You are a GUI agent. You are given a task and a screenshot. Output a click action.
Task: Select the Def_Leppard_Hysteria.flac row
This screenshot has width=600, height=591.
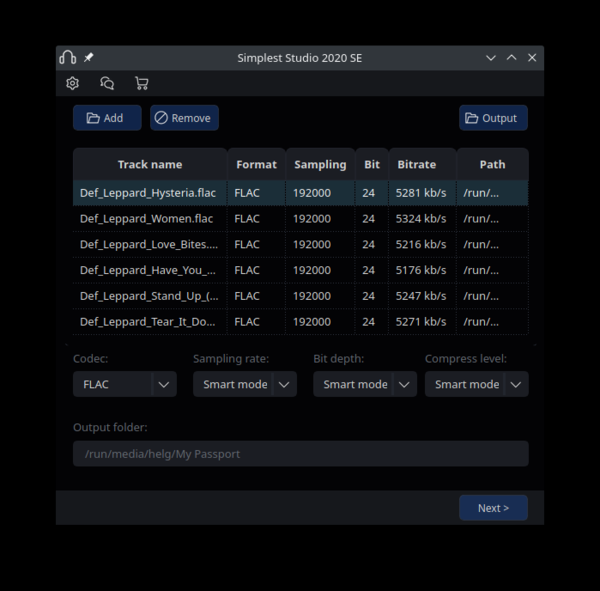coord(148,192)
